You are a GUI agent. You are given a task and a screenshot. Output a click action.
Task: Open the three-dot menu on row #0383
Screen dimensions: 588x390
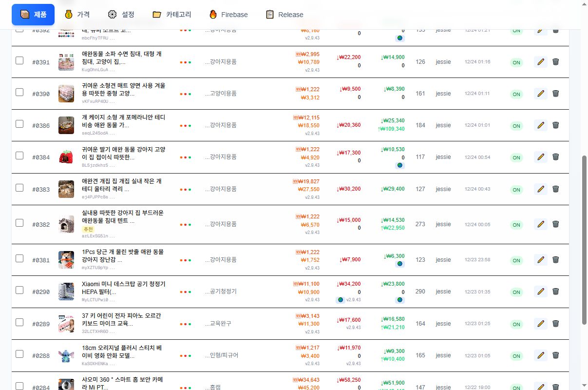coord(185,189)
